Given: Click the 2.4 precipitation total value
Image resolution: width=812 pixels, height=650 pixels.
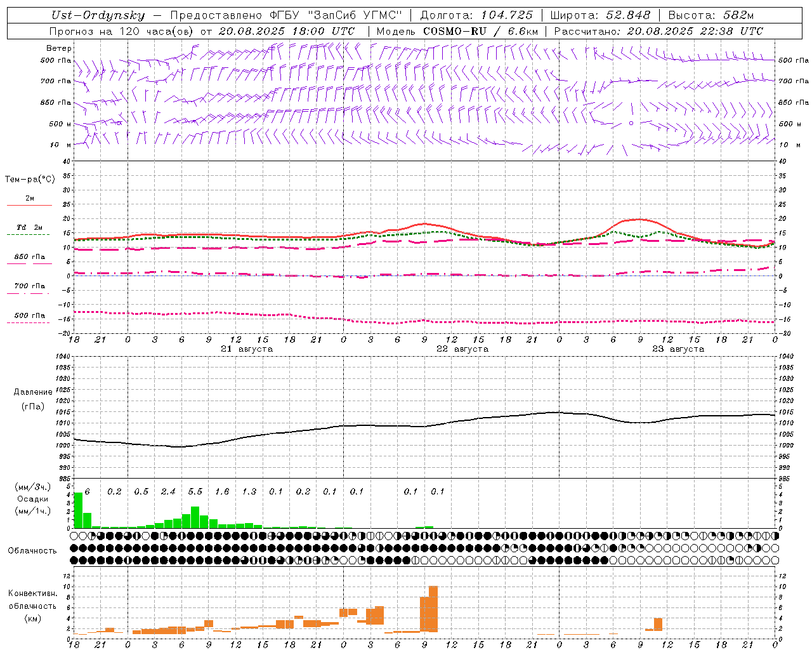Looking at the screenshot, I should pyautogui.click(x=168, y=492).
